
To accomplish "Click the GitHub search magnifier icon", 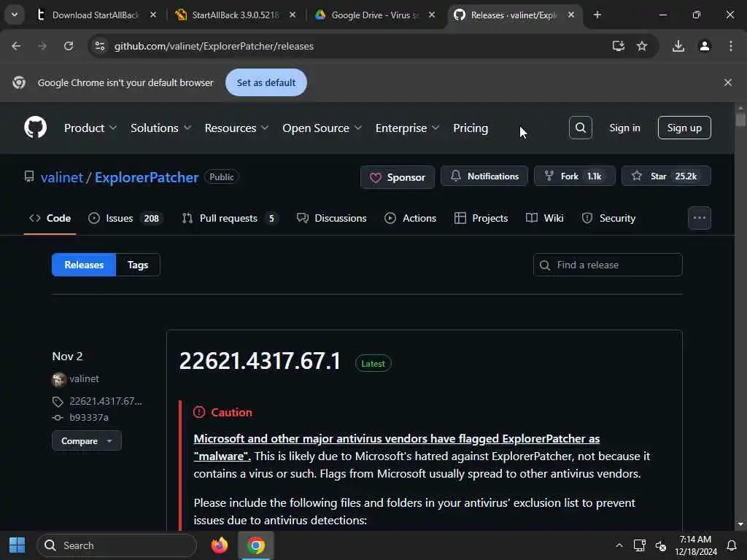I will click(580, 128).
